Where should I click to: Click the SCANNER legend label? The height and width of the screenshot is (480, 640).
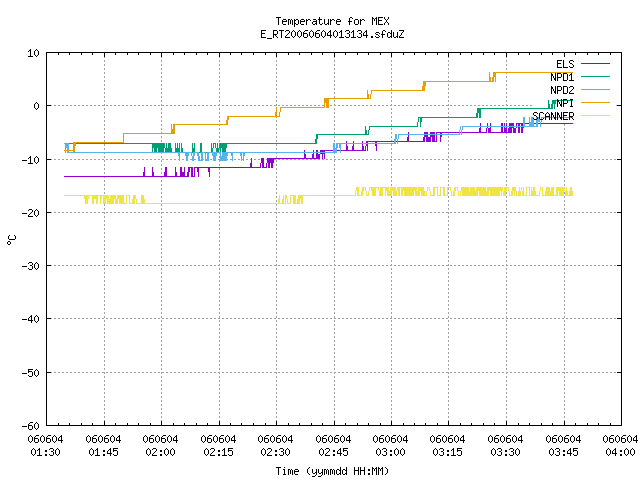click(553, 116)
